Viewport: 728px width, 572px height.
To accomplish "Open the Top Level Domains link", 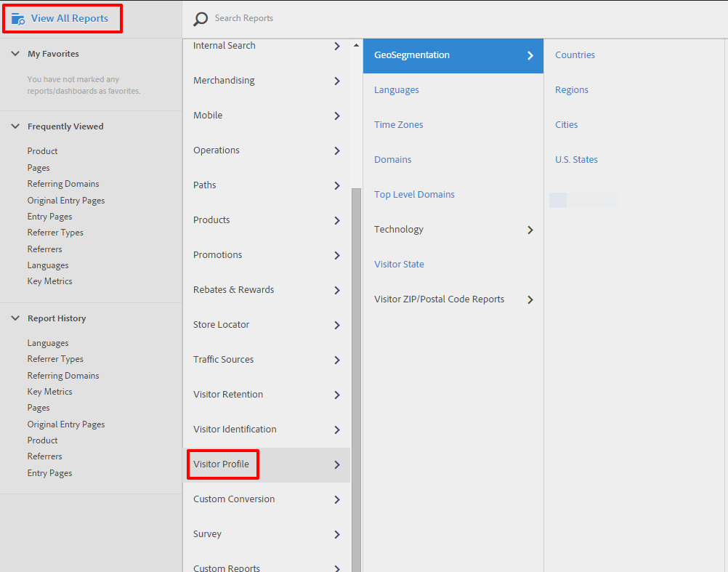I will 414,195.
